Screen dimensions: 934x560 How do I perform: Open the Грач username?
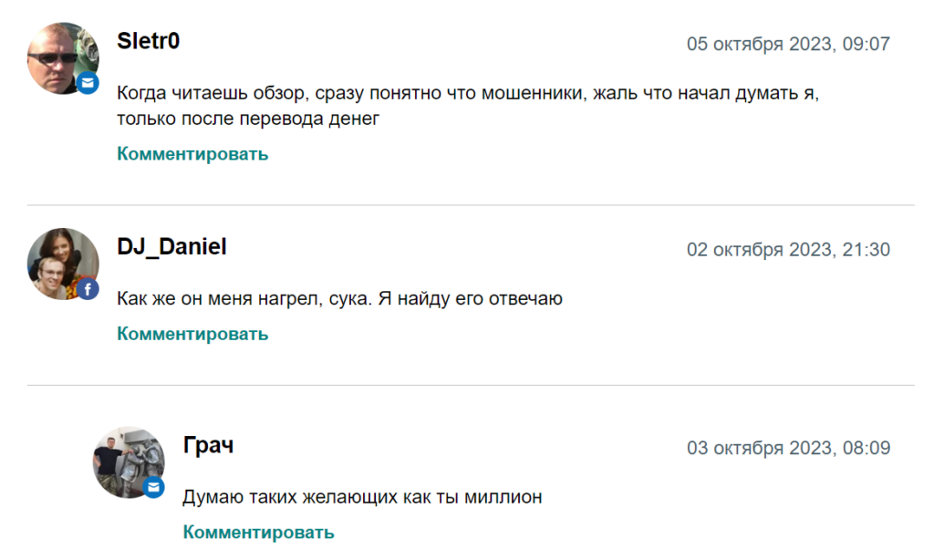[x=208, y=445]
